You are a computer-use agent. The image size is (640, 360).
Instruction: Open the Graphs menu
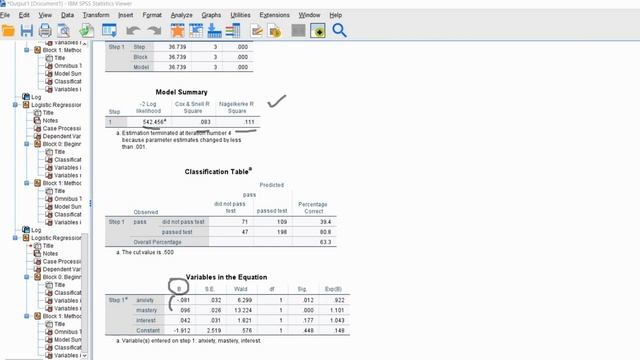211,15
